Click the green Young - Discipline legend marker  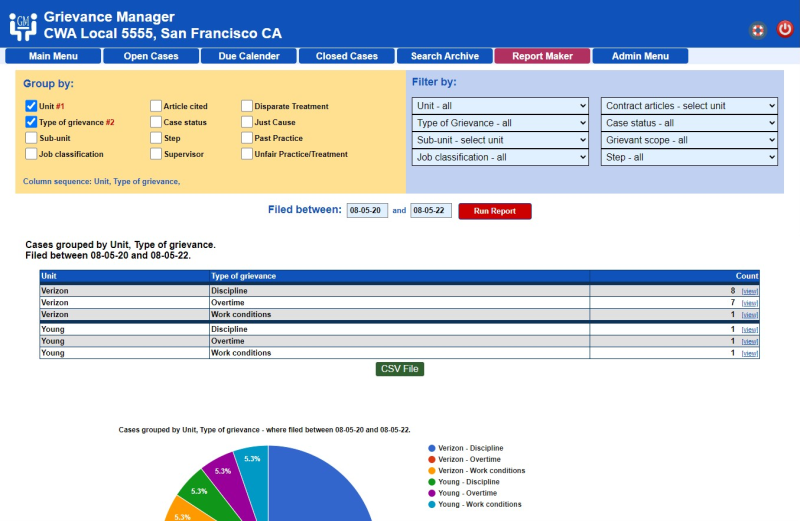432,482
